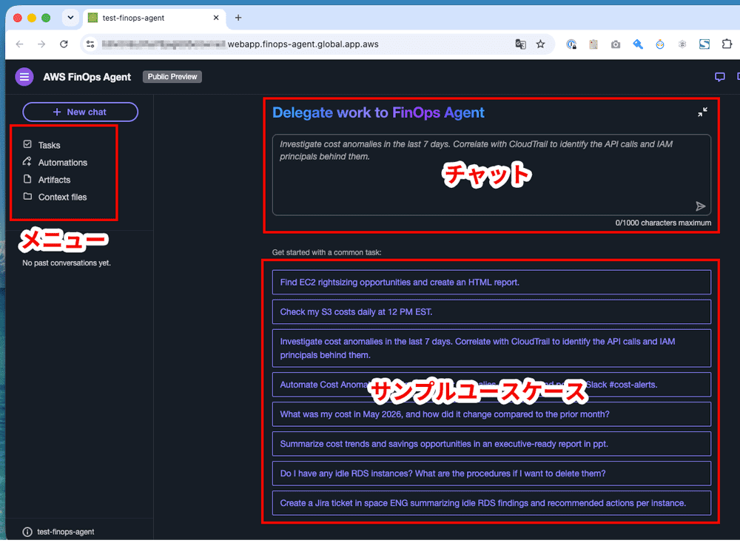Go back in browser history
This screenshot has height=560, width=740.
click(x=19, y=44)
